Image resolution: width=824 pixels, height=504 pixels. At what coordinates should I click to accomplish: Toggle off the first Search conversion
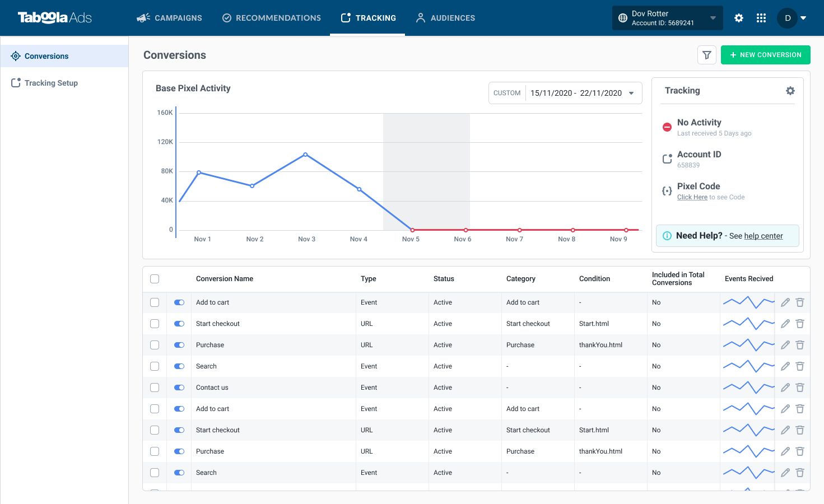179,366
